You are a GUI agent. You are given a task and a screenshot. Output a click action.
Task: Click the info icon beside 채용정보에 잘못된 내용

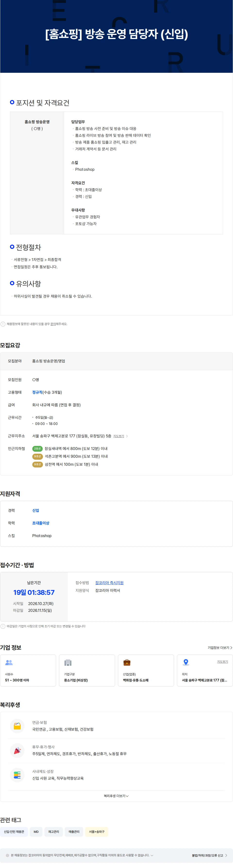(x=3, y=324)
